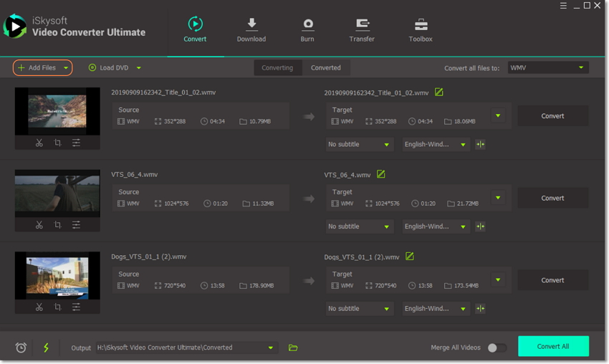This screenshot has height=364, width=609.
Task: Click the VTS_06_4 video thumbnail
Action: 57,193
